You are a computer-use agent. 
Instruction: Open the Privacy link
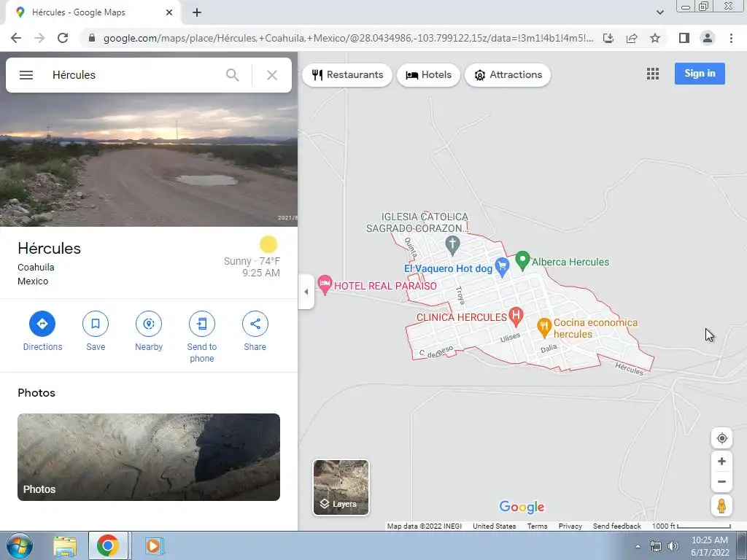pos(570,526)
